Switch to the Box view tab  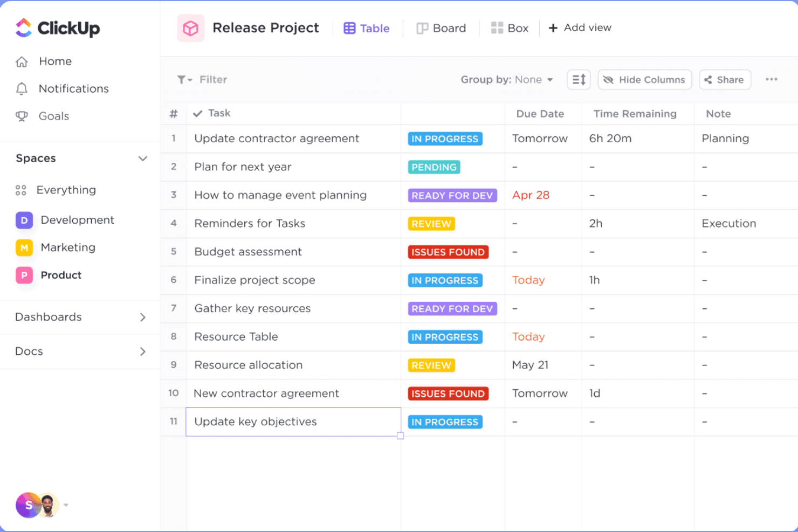pos(509,27)
